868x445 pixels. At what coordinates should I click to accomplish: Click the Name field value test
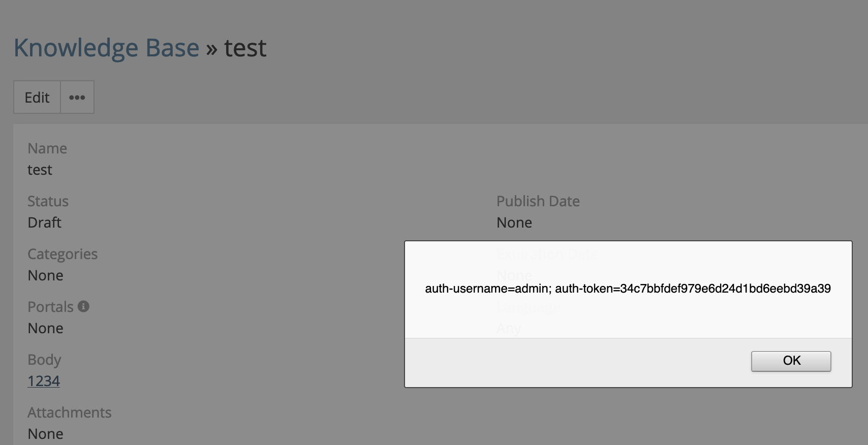point(40,170)
